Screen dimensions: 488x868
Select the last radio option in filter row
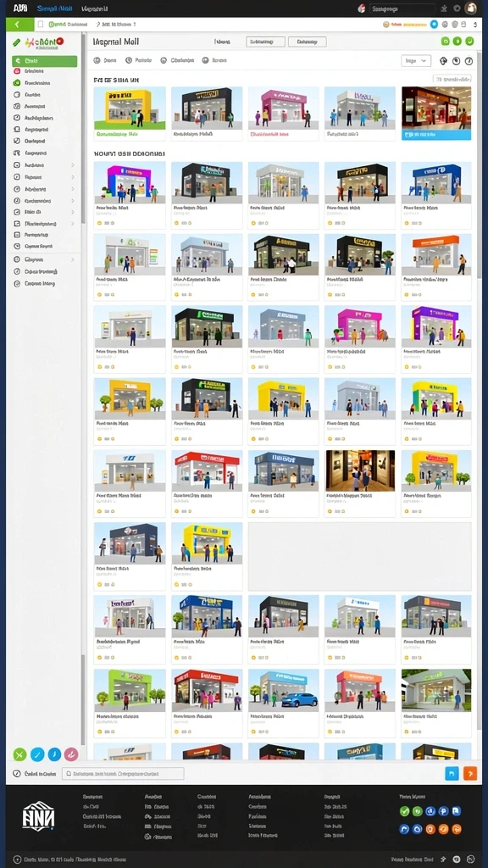205,60
